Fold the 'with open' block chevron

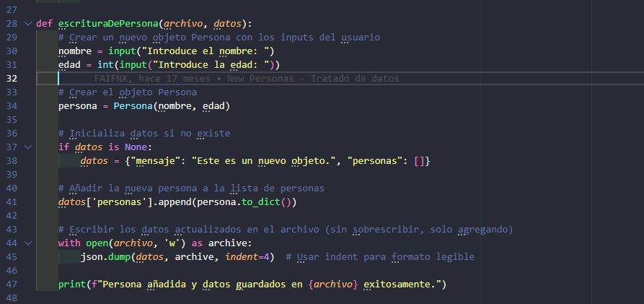(x=28, y=243)
